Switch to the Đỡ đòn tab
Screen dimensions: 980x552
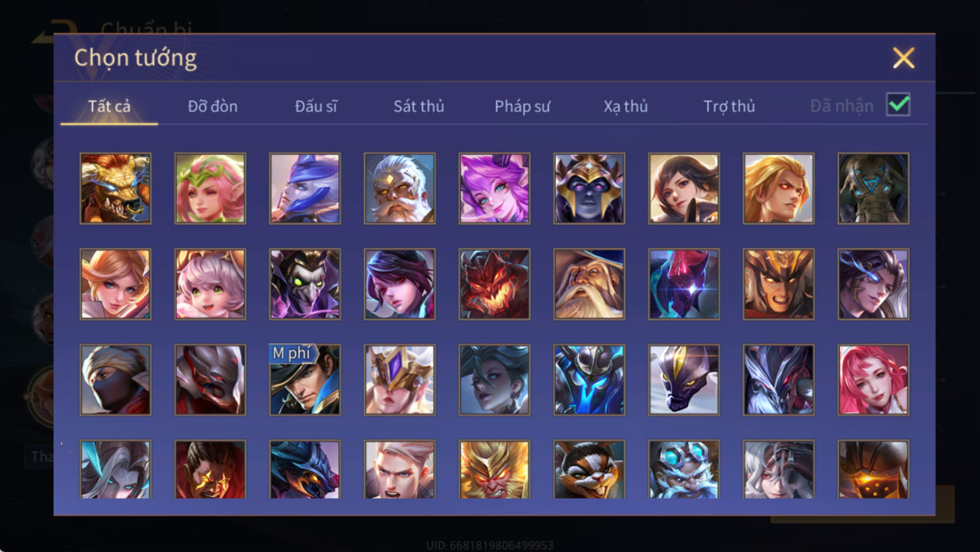pos(212,106)
